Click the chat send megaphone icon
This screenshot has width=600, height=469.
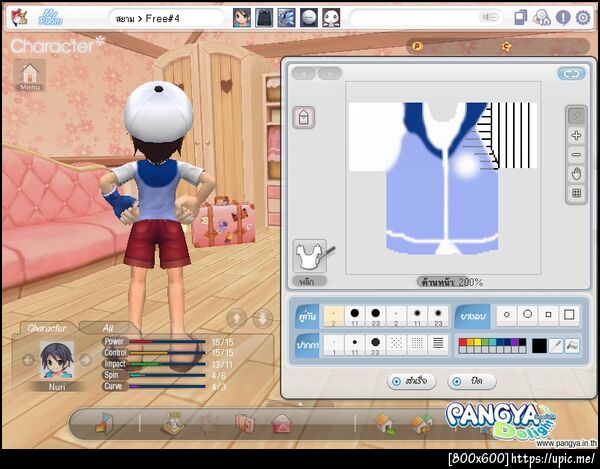(489, 17)
